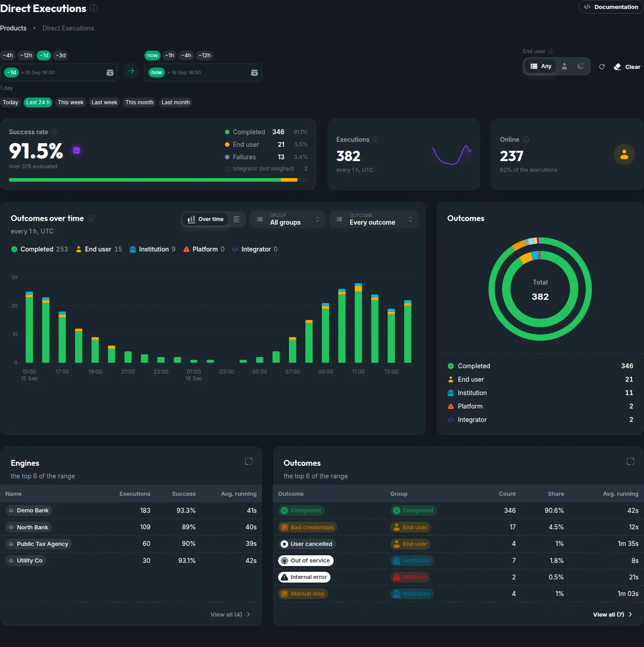644x647 pixels.
Task: Expand View all (7) outcomes
Action: coord(612,614)
